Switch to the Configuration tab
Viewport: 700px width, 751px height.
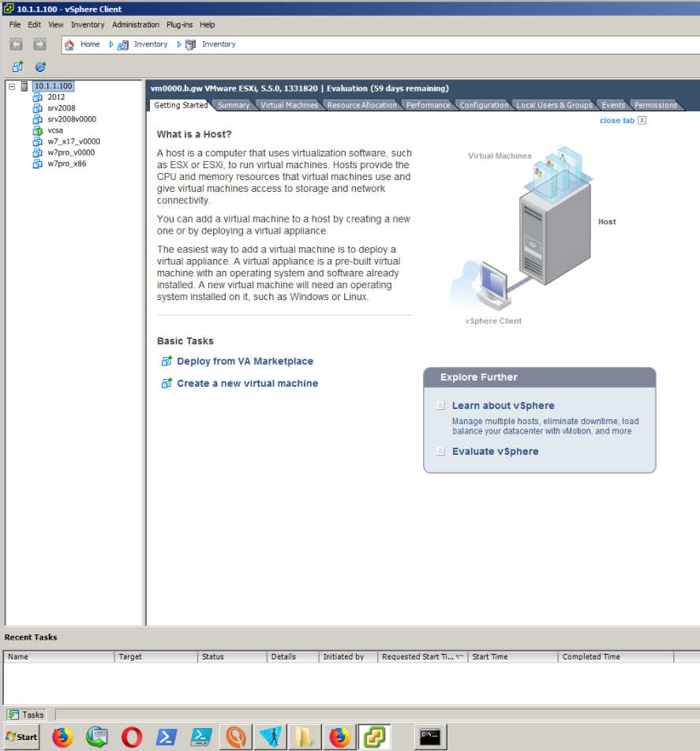(484, 105)
